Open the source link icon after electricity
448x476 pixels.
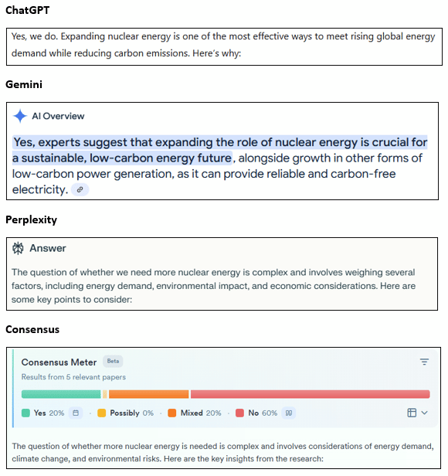(80, 190)
